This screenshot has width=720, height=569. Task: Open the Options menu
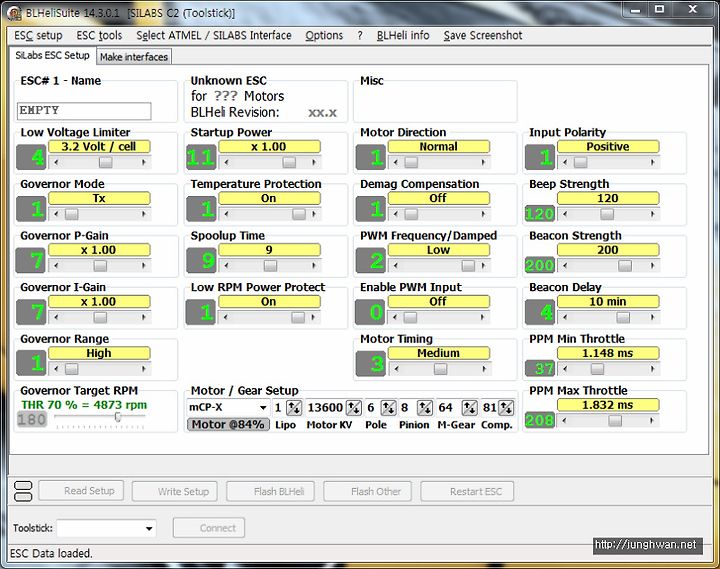324,35
